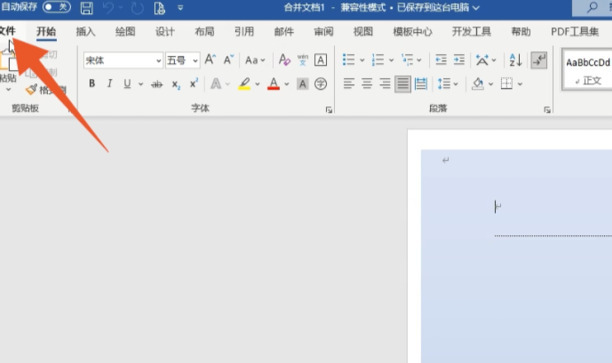Open the 布局 tab
This screenshot has width=612, height=363.
(205, 31)
